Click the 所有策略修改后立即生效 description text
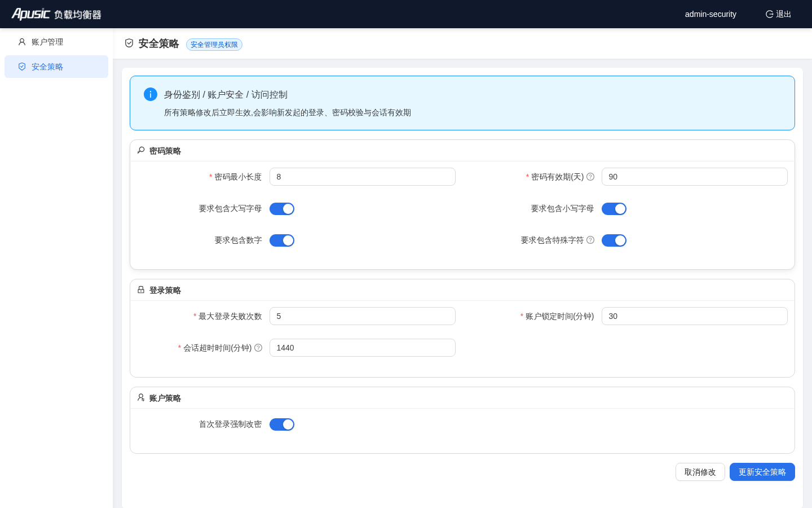This screenshot has width=812, height=508. tap(288, 112)
